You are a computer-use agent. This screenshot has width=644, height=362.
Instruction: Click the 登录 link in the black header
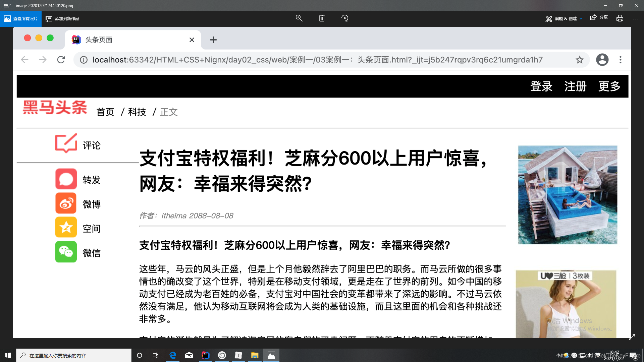541,86
